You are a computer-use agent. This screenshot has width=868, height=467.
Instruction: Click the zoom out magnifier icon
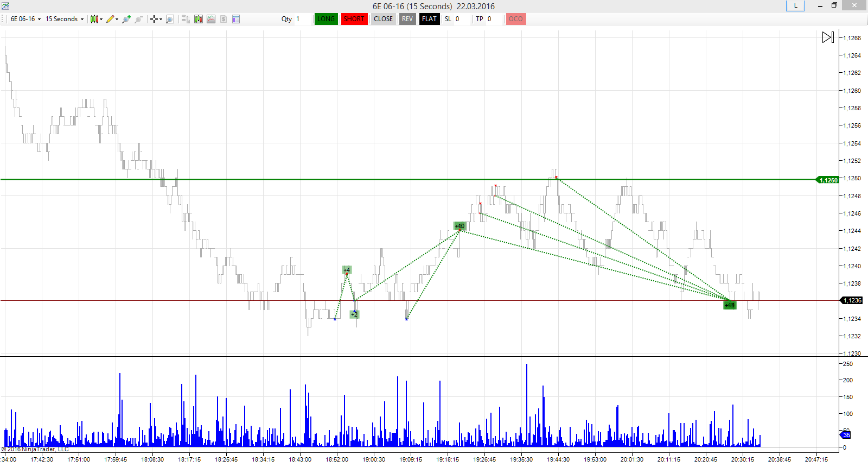point(139,19)
